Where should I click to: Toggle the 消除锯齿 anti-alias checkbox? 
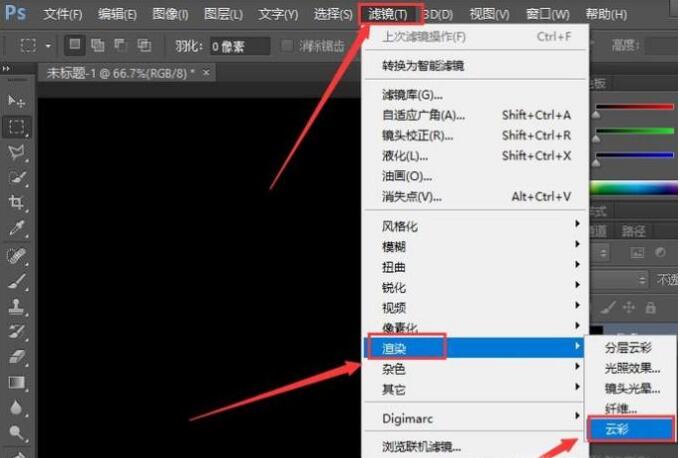[288, 46]
